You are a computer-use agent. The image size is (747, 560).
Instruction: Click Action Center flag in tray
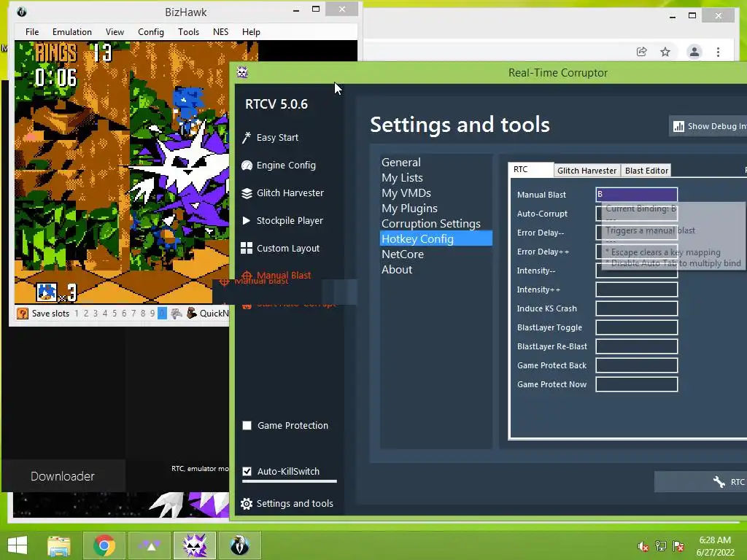(678, 546)
